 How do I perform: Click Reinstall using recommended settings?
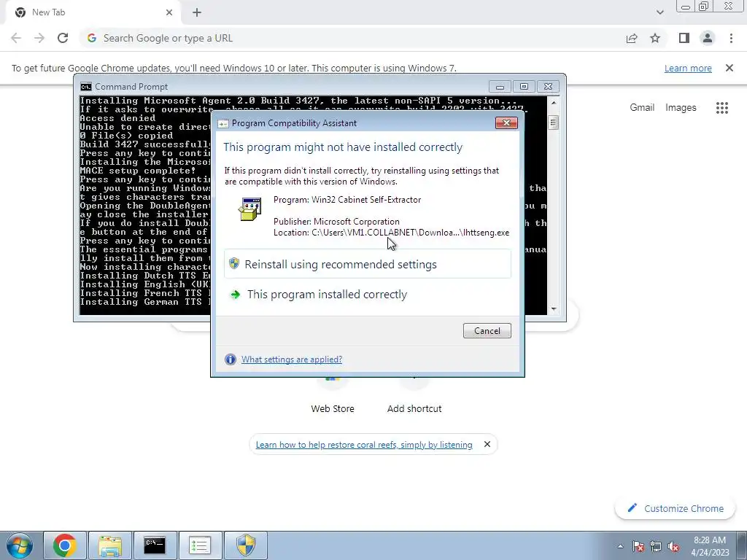[368, 264]
